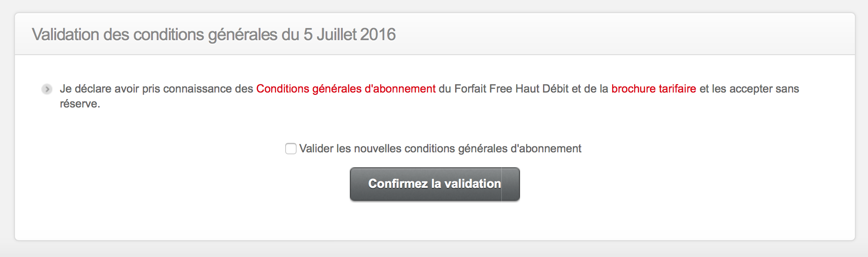Click the text Forfait Free Haut Débit
868x257 pixels.
[511, 89]
